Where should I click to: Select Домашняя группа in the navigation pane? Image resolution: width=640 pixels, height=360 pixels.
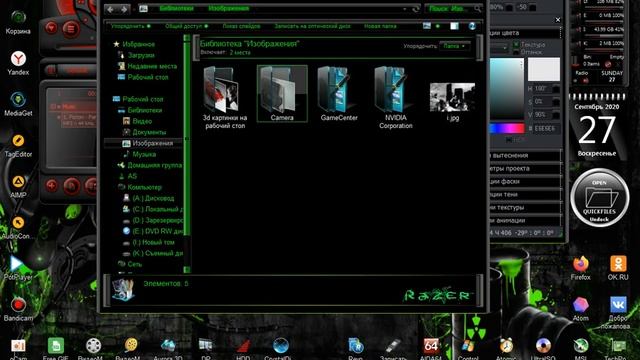(x=155, y=165)
